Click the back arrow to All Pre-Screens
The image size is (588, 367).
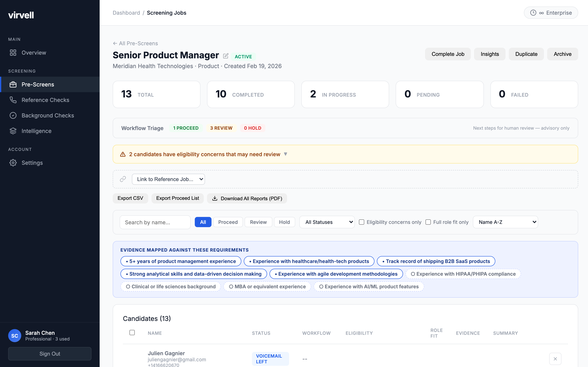115,43
